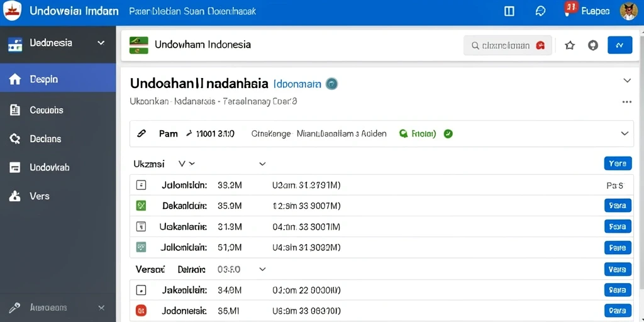Toggle the red checkbox in Jodontersie row

141,311
